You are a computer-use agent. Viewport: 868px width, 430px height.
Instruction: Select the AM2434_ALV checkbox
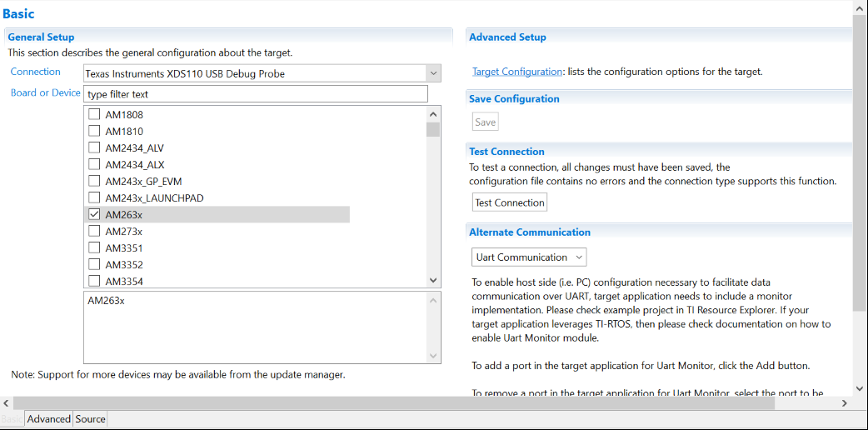[94, 148]
